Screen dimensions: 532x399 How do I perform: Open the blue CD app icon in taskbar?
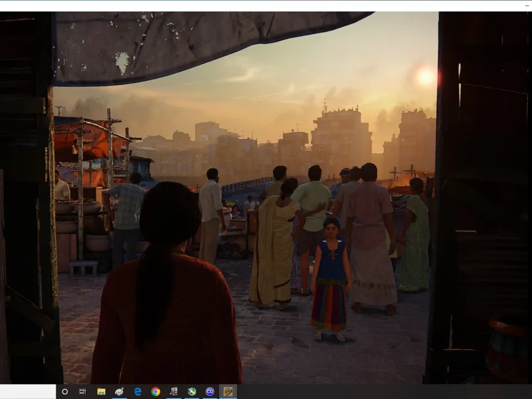pos(210,391)
